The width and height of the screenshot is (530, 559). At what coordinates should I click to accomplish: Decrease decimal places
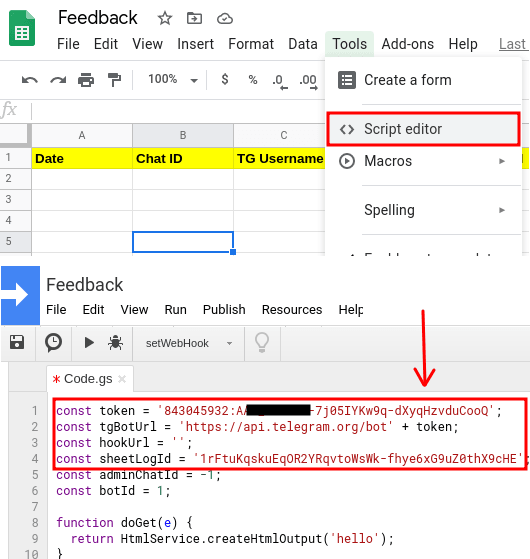coord(280,81)
